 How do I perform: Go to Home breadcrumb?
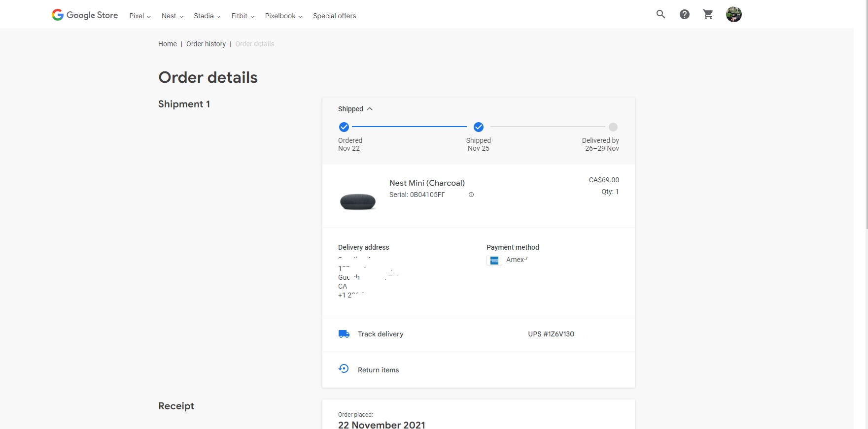(168, 44)
